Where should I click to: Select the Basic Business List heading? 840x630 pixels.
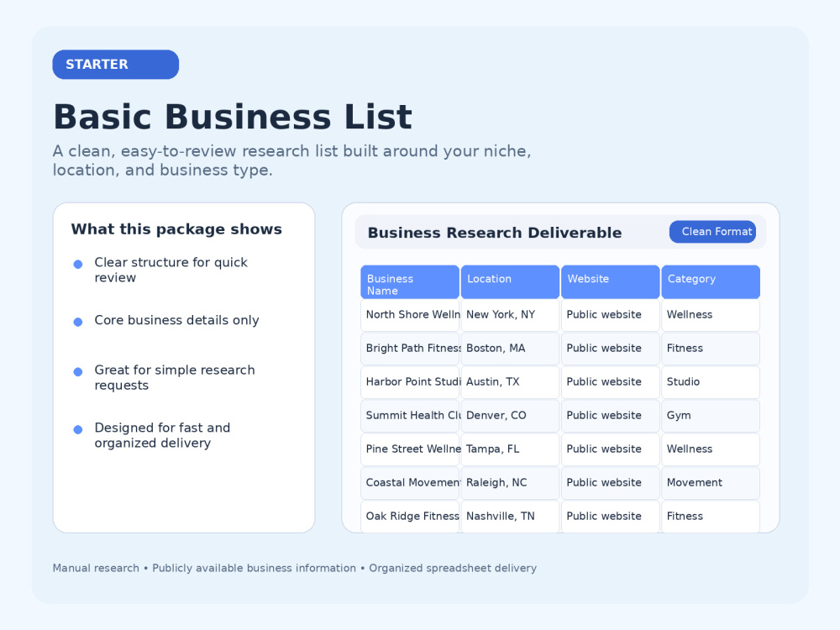coord(233,116)
